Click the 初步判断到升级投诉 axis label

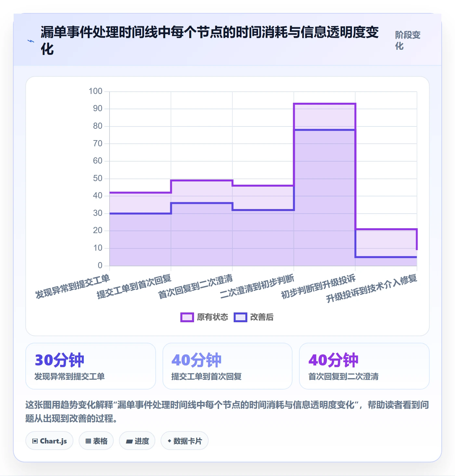point(318,286)
